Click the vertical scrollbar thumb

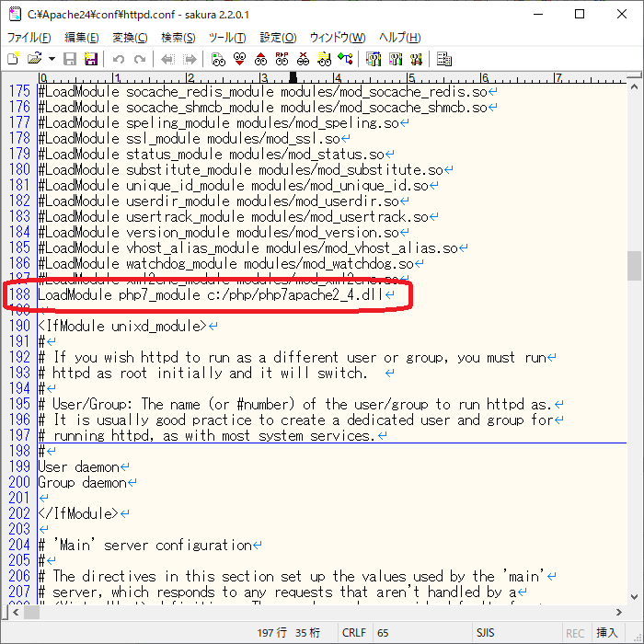click(634, 265)
